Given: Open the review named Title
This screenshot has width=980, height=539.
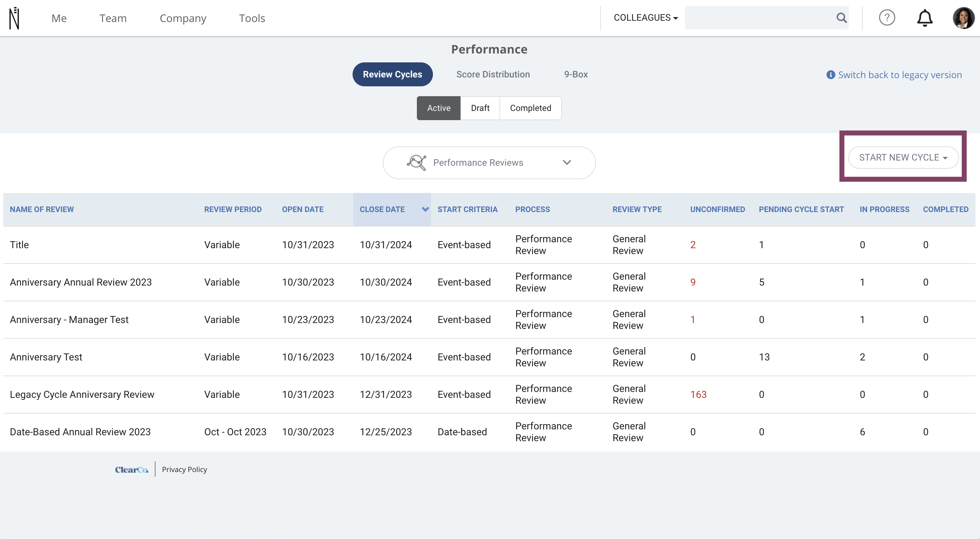Looking at the screenshot, I should click(19, 245).
